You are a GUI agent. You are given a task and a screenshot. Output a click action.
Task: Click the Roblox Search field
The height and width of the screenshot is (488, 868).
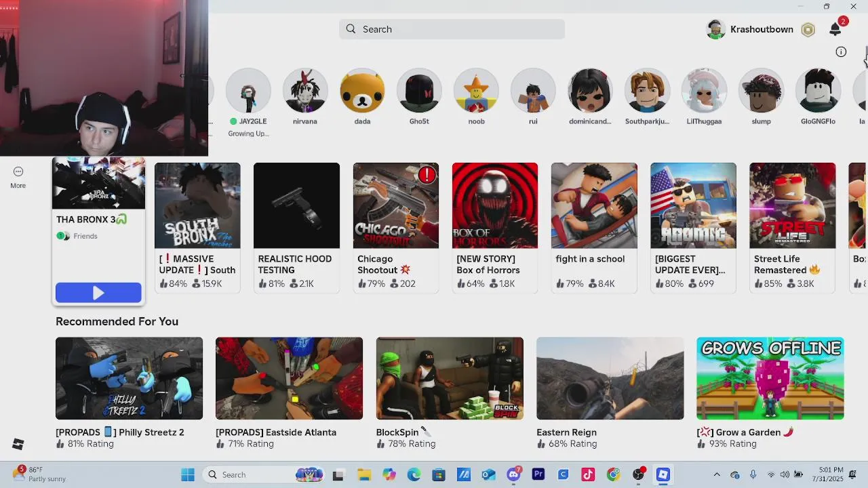452,29
